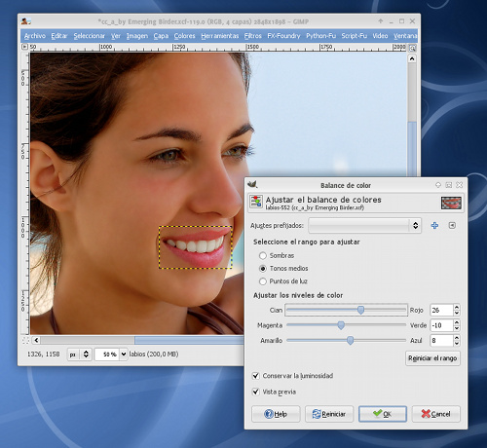The width and height of the screenshot is (487, 448).
Task: Open the Colores menu
Action: (x=184, y=36)
